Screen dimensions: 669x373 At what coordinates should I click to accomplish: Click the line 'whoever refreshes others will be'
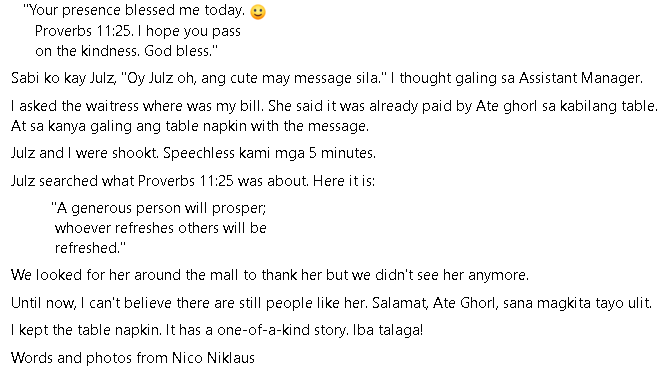(161, 228)
